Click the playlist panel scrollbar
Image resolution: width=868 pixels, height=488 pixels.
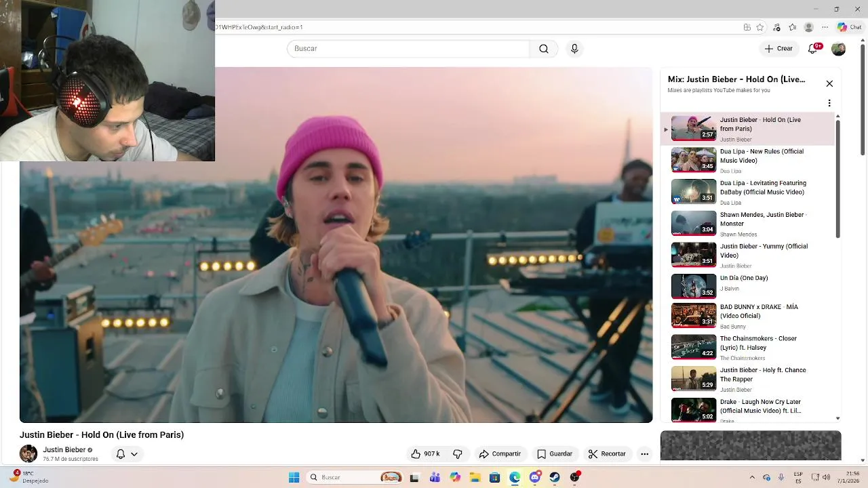[x=838, y=180]
